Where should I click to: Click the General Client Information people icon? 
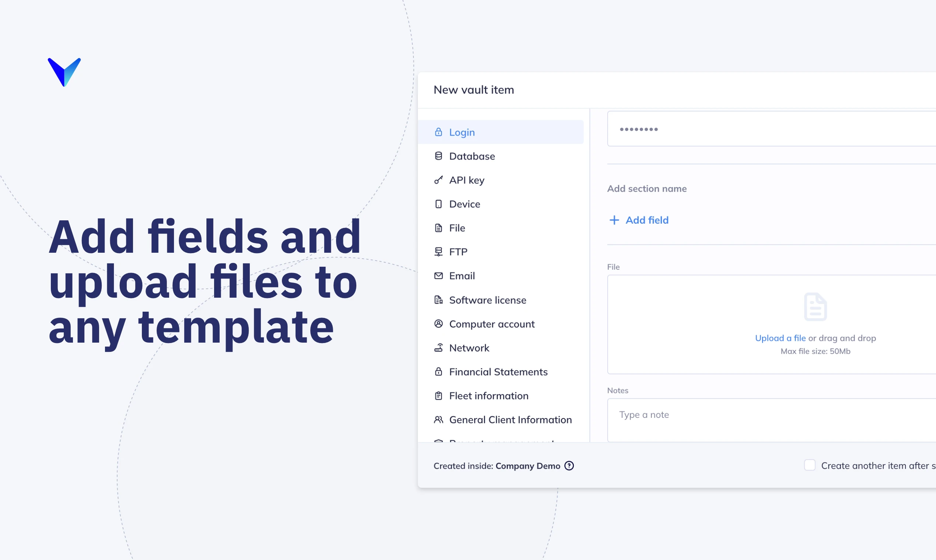(x=438, y=420)
